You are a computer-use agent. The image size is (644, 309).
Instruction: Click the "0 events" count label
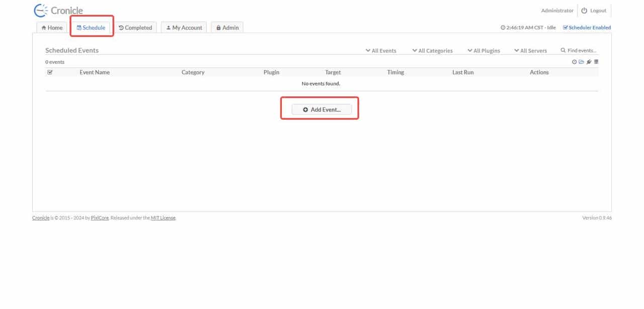pos(55,62)
